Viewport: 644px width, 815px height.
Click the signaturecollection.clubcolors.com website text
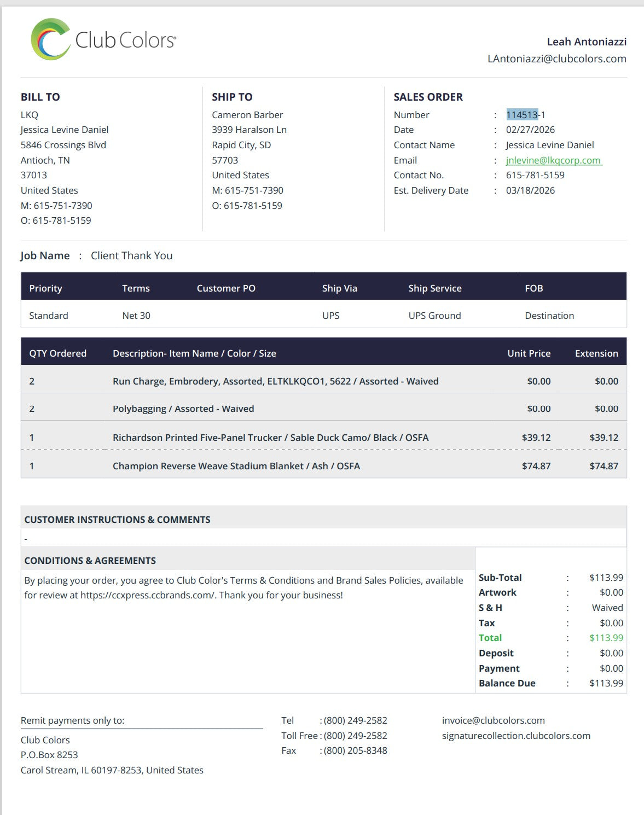pyautogui.click(x=516, y=736)
